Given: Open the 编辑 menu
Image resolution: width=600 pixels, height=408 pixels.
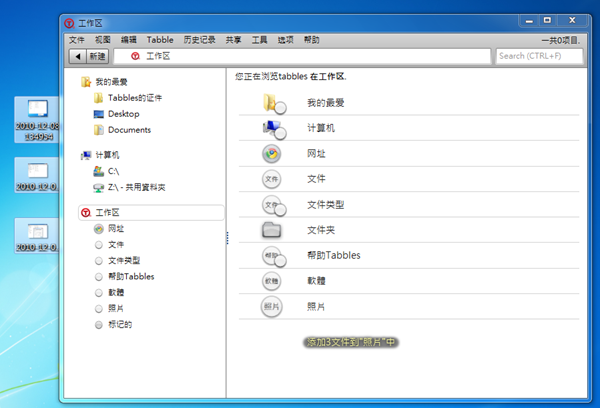Looking at the screenshot, I should click(129, 40).
